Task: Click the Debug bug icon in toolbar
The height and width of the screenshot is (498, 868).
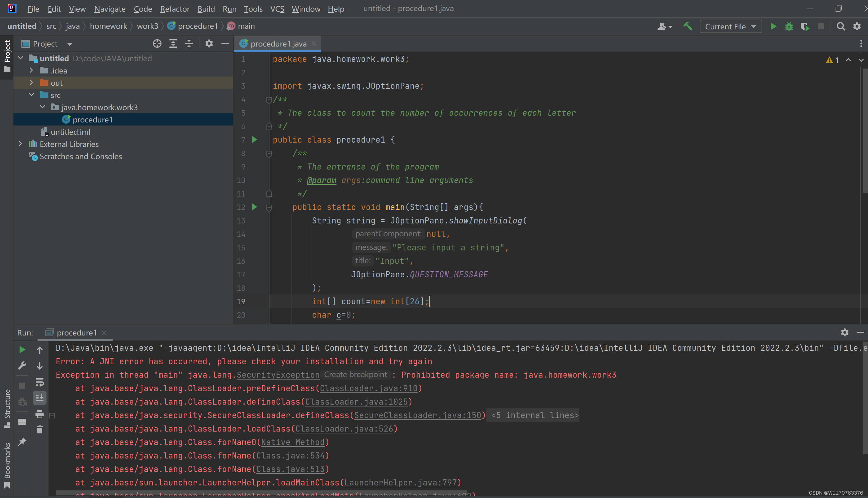Action: pyautogui.click(x=789, y=26)
